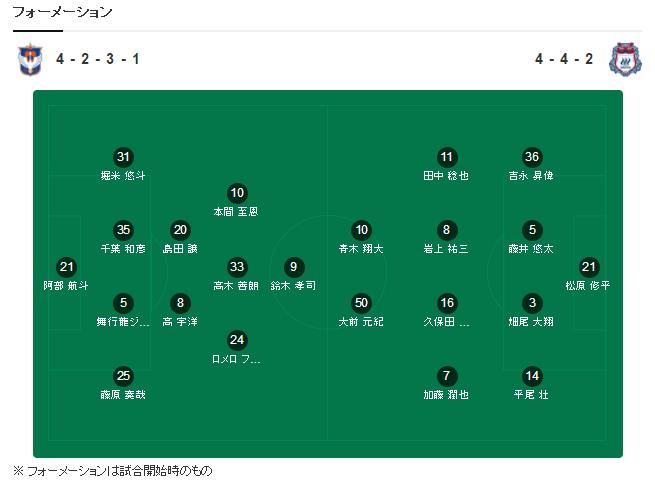
Task: Click player name 加藤 潤也
Action: (x=446, y=395)
